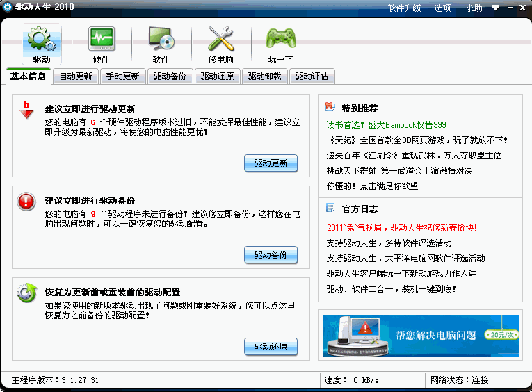Click the 官方日志 heading text

[360, 209]
